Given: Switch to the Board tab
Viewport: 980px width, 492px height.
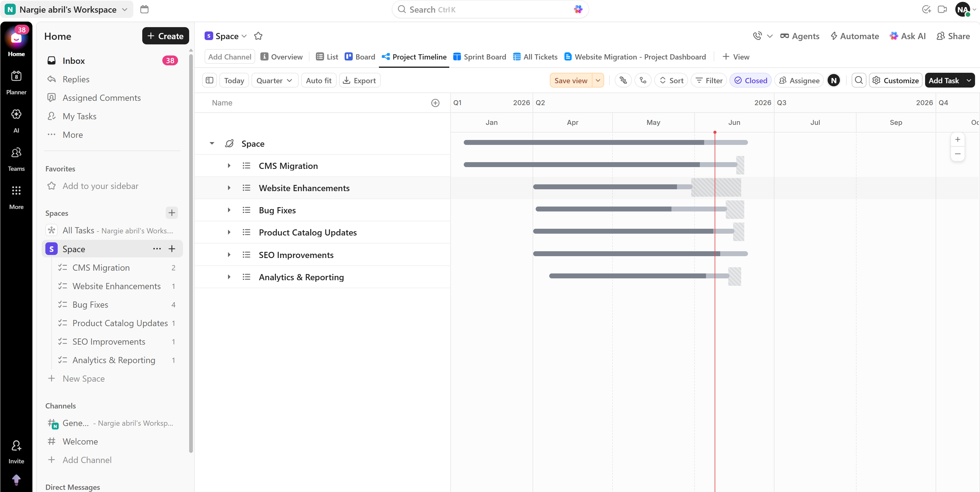Looking at the screenshot, I should coord(360,57).
